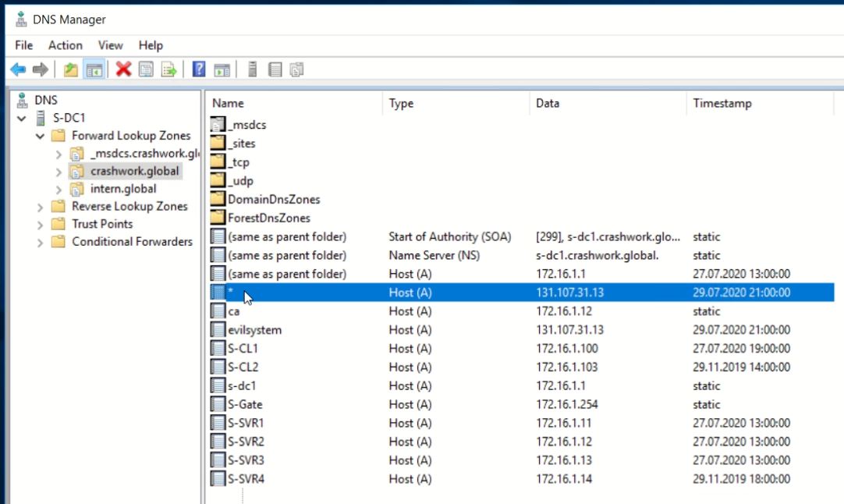Open the File menu
The height and width of the screenshot is (504, 844).
(x=23, y=45)
